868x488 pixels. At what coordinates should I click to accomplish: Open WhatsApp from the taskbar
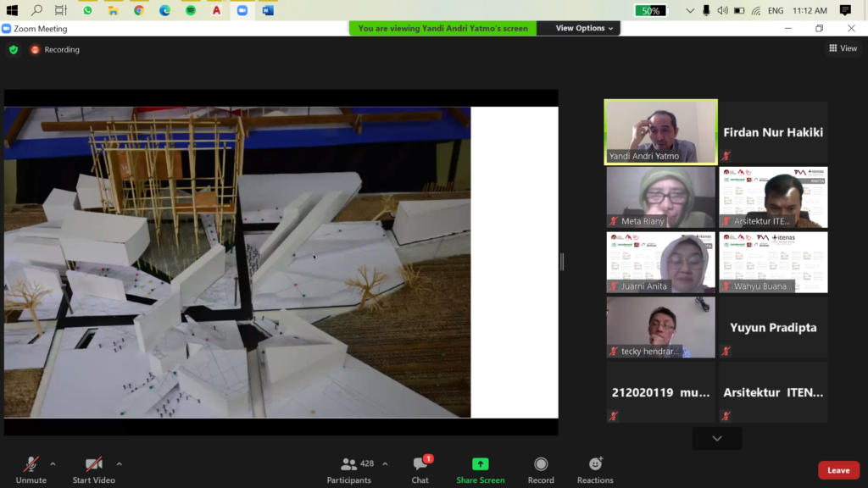87,10
